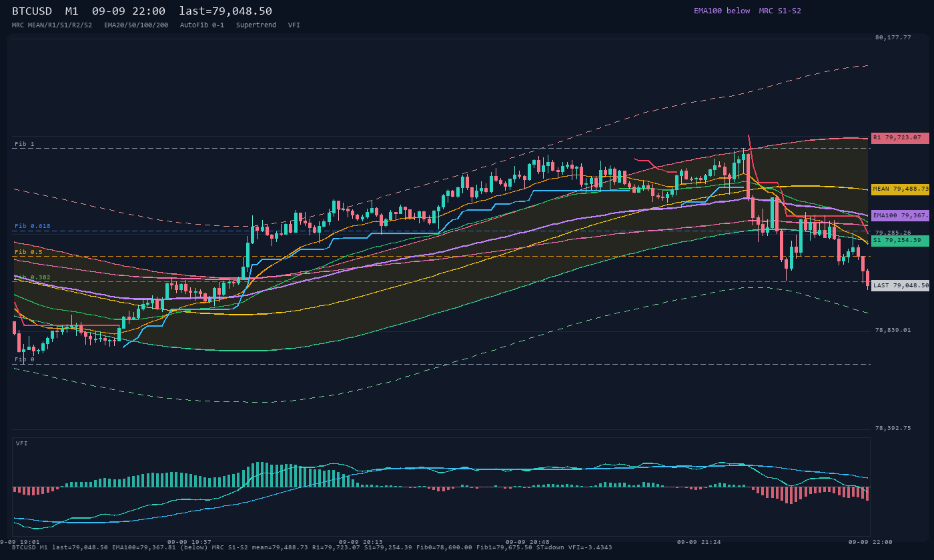Click the AutoFib 0-1 legend entry
934x560 pixels.
pyautogui.click(x=202, y=25)
